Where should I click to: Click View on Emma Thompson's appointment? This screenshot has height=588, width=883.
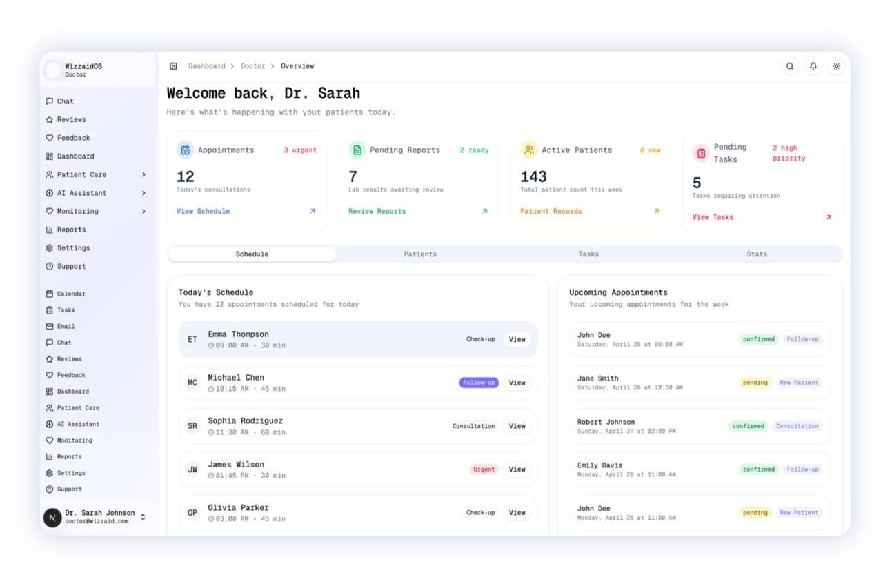(517, 339)
